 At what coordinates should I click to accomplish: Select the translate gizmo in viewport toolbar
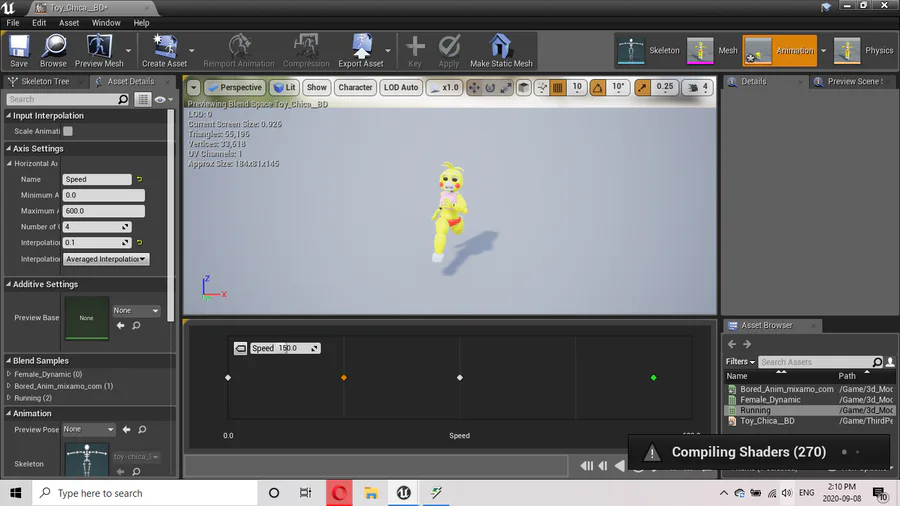474,87
